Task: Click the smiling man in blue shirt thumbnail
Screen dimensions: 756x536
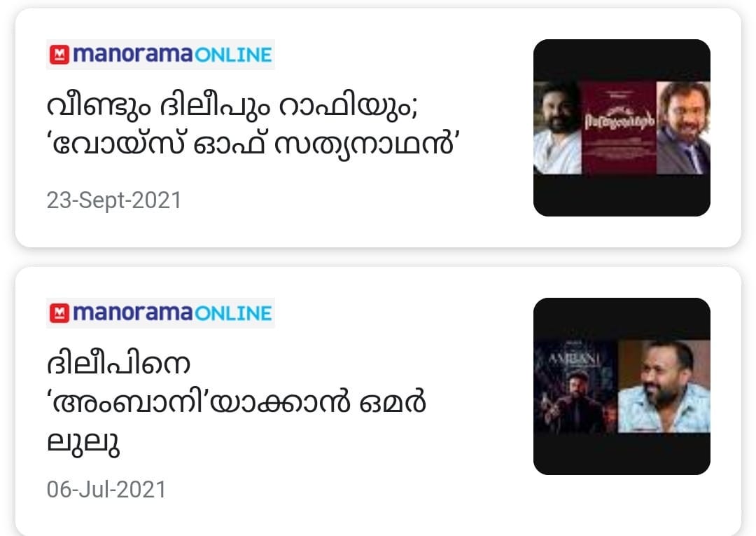Action: pos(664,387)
